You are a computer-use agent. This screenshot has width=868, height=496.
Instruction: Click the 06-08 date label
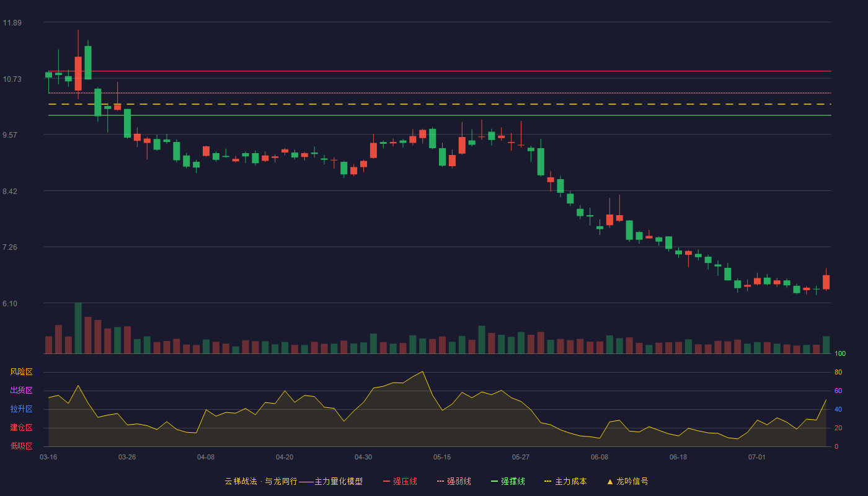click(600, 457)
